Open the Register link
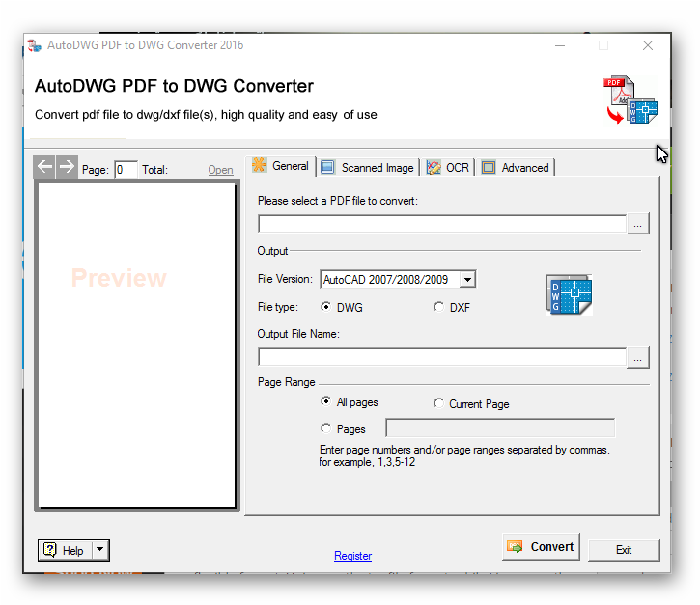This screenshot has width=700, height=605. [352, 556]
